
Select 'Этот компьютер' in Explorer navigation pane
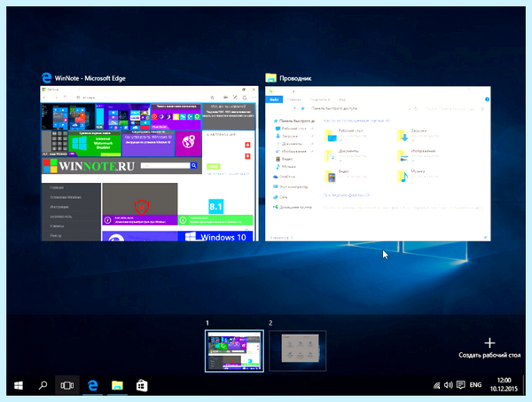(x=291, y=186)
